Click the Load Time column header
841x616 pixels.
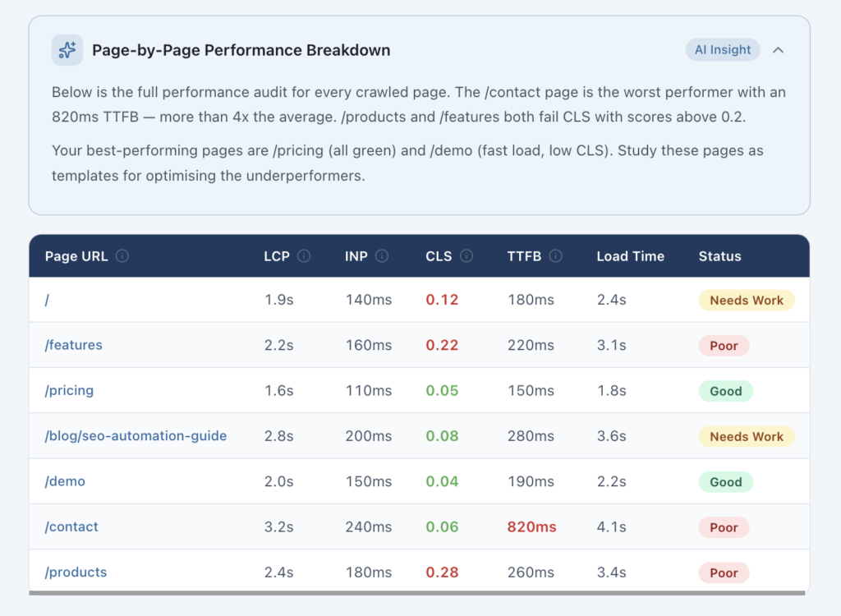[x=631, y=255]
